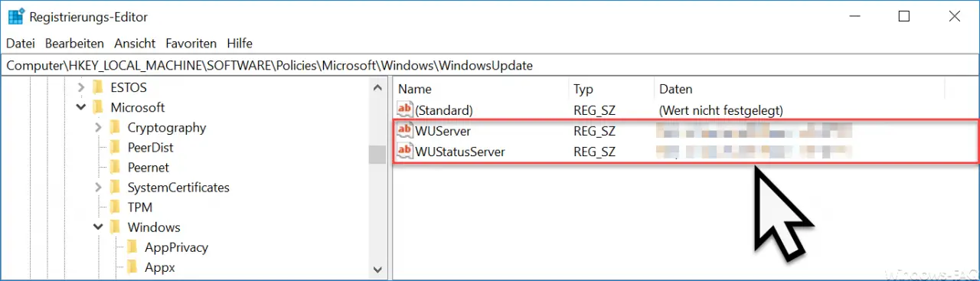Select the Windows folder icon

point(115,227)
